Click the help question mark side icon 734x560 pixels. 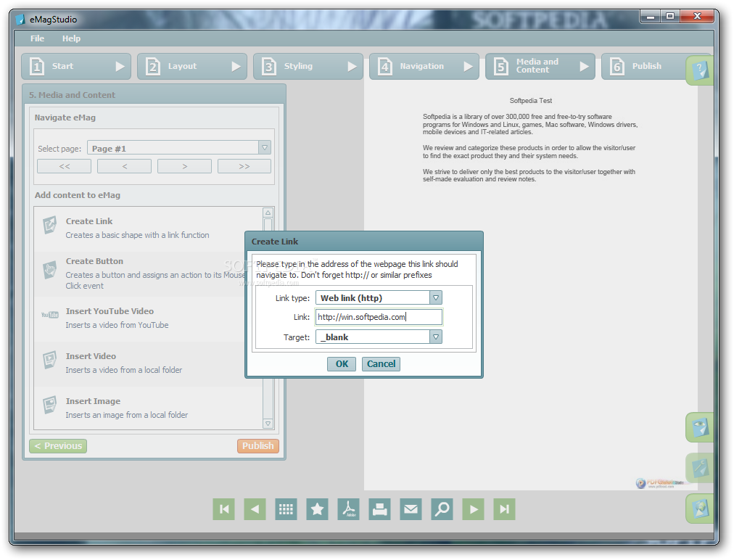[700, 70]
